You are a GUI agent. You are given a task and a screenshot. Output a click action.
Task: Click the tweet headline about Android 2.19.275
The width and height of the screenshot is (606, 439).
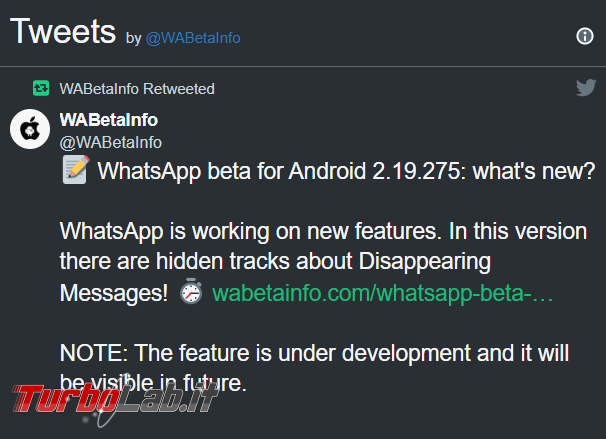346,171
